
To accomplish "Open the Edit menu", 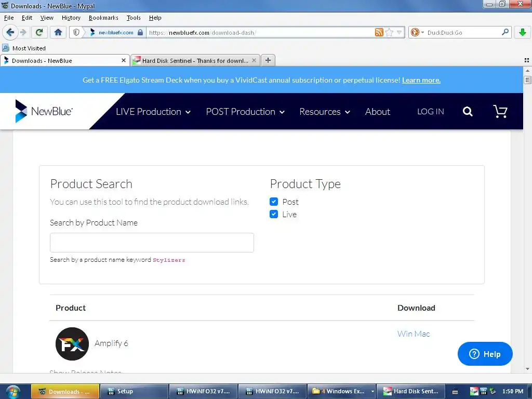I will (x=27, y=18).
